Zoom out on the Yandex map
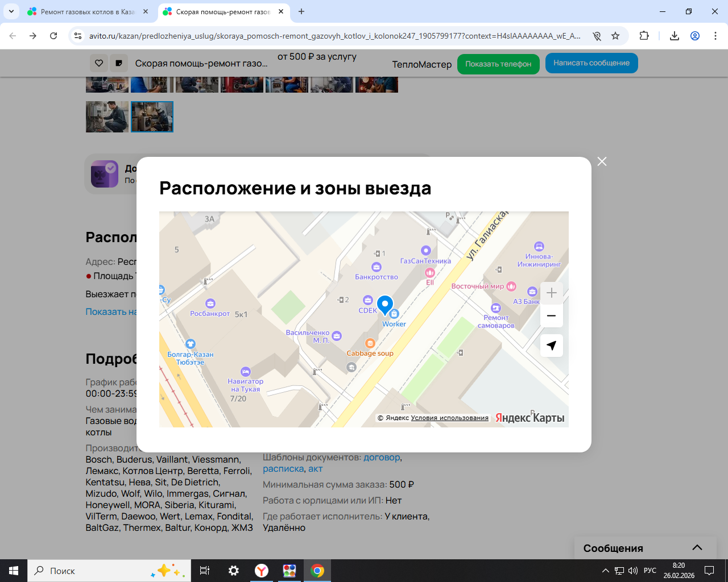Viewport: 728px width, 582px height. pyautogui.click(x=551, y=316)
